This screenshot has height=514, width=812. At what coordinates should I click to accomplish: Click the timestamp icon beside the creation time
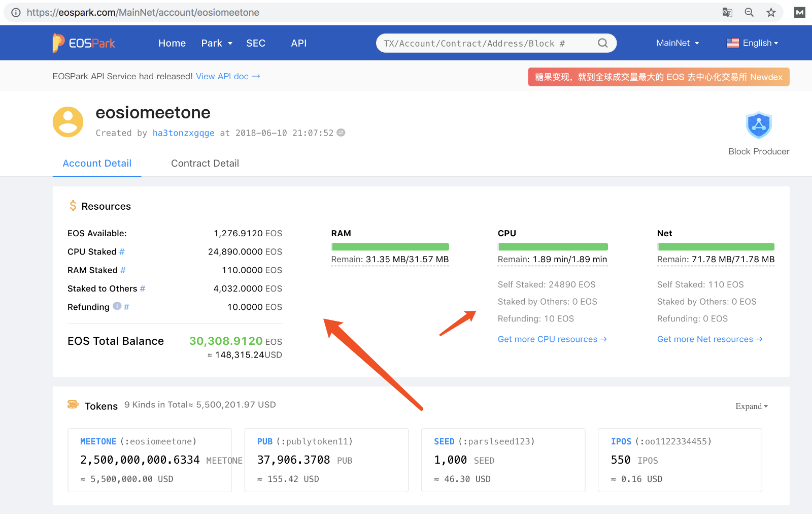pyautogui.click(x=341, y=133)
